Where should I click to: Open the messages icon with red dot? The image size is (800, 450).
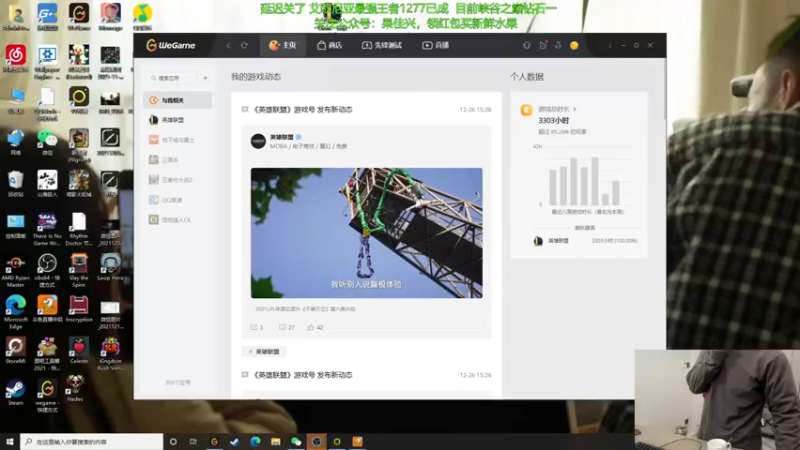click(543, 45)
